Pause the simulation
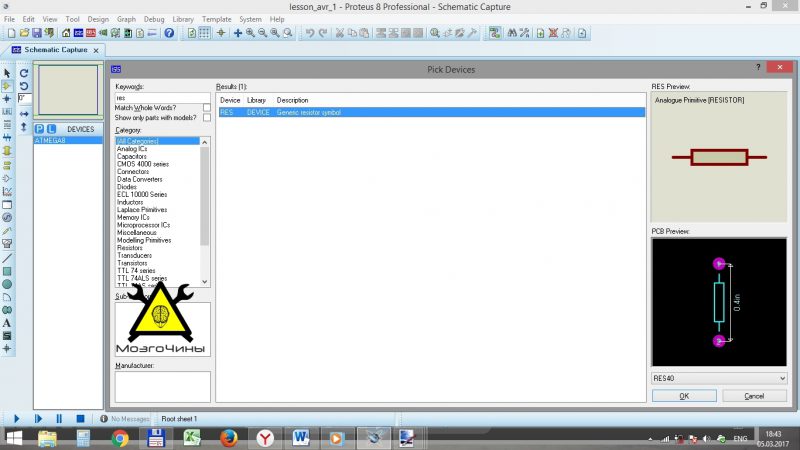 (x=59, y=418)
